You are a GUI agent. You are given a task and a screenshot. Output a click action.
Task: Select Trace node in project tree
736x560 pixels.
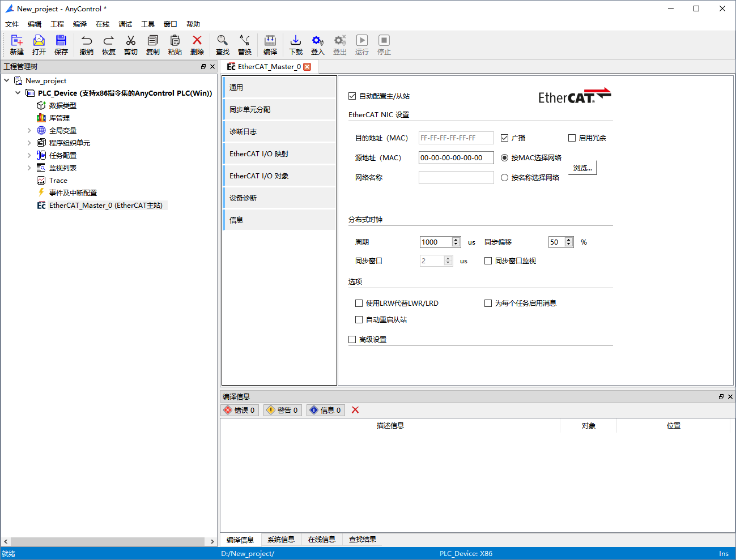click(x=58, y=181)
